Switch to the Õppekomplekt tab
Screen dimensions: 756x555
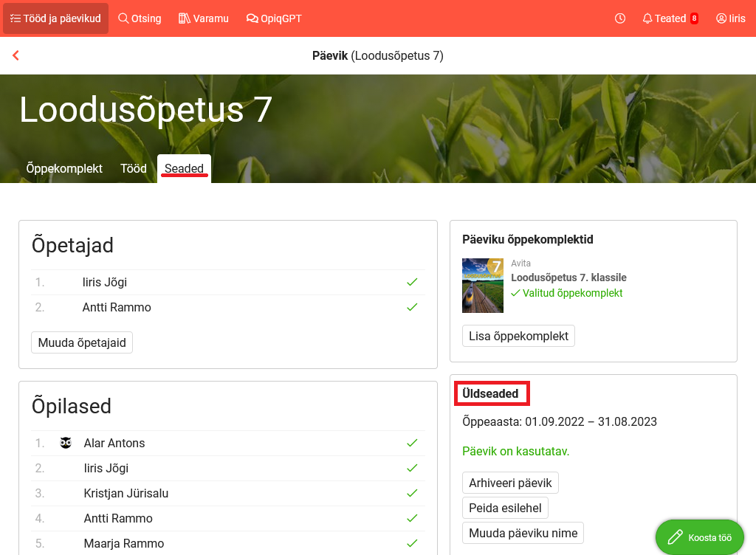click(x=64, y=168)
